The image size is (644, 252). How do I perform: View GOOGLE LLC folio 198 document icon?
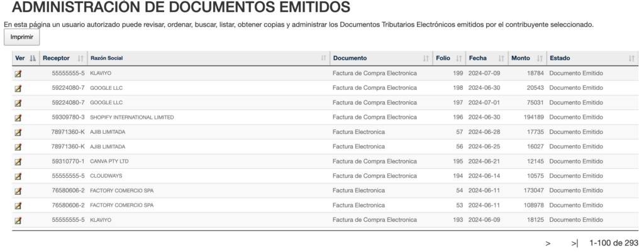(18, 89)
